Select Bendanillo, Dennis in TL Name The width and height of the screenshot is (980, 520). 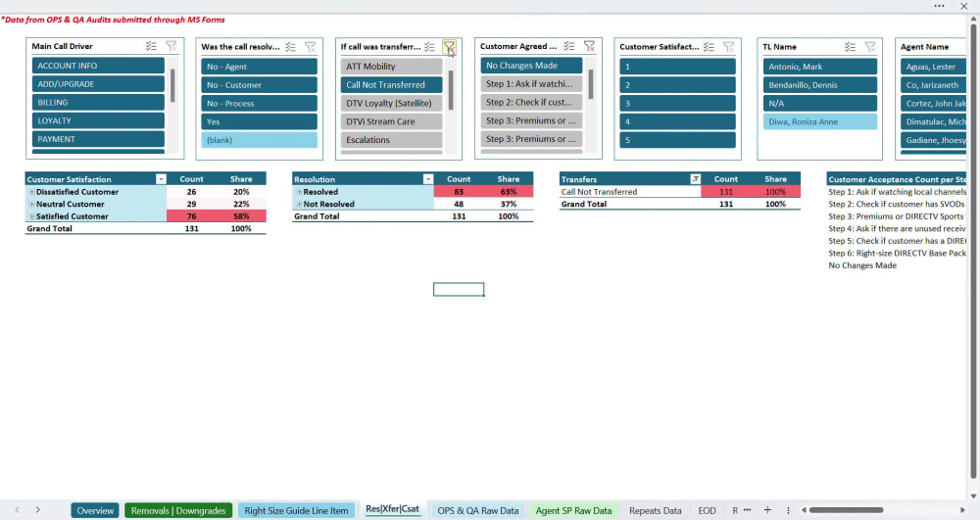click(x=820, y=85)
